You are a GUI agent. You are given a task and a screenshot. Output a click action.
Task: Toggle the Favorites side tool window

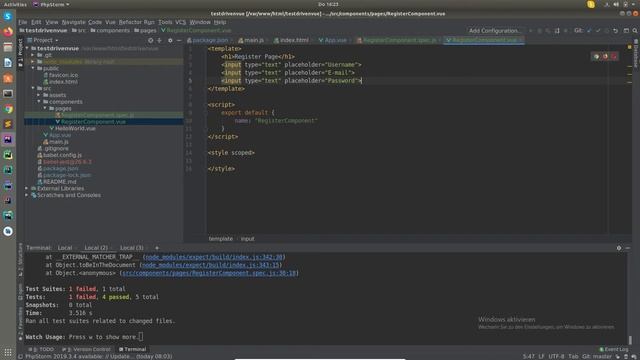point(20,323)
